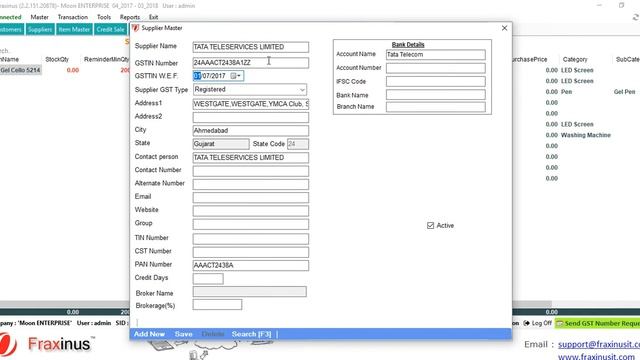Click the Supplier Name field

(251, 47)
